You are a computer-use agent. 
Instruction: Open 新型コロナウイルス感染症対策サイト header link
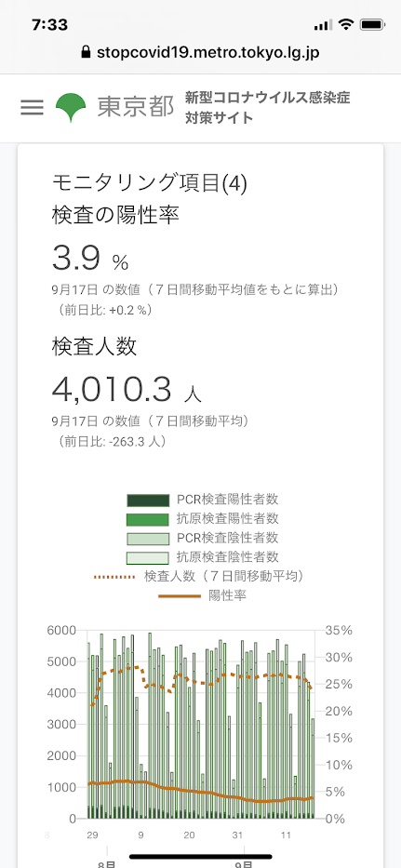(x=268, y=108)
